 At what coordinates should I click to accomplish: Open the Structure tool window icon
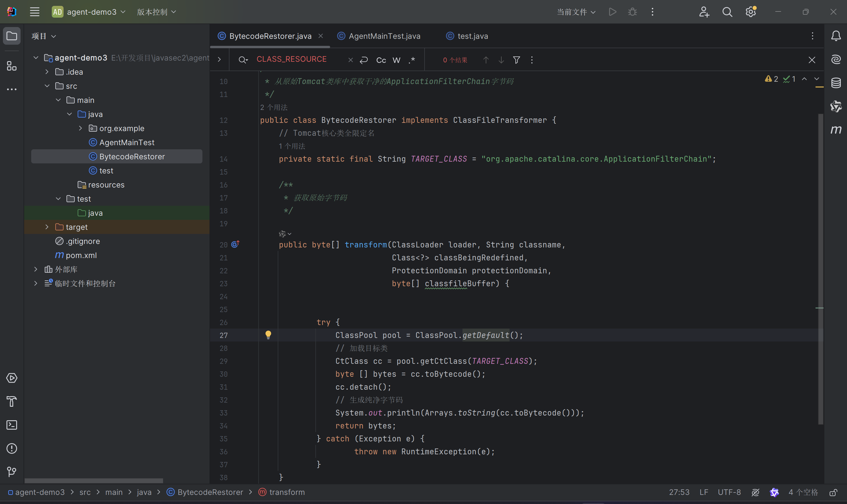(x=11, y=66)
